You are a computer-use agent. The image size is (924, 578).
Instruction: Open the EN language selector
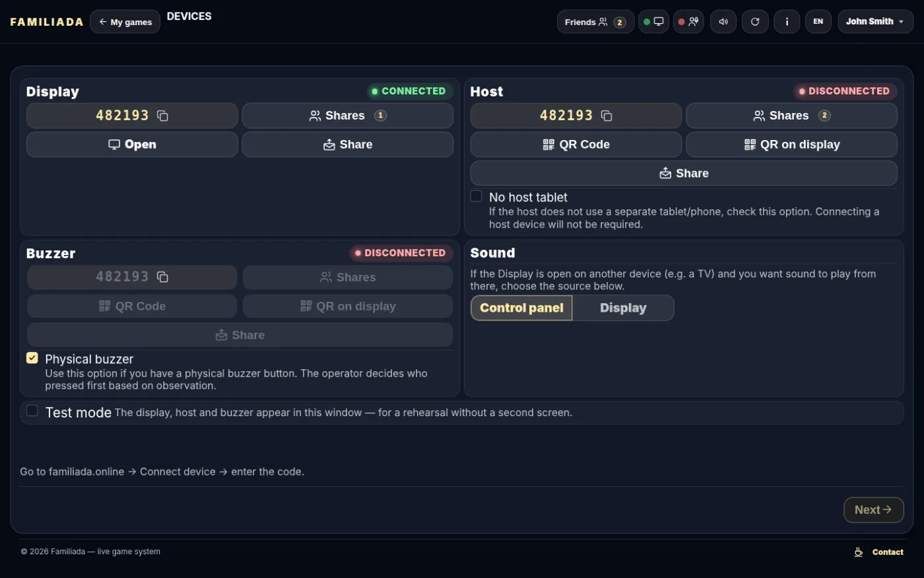tap(818, 22)
